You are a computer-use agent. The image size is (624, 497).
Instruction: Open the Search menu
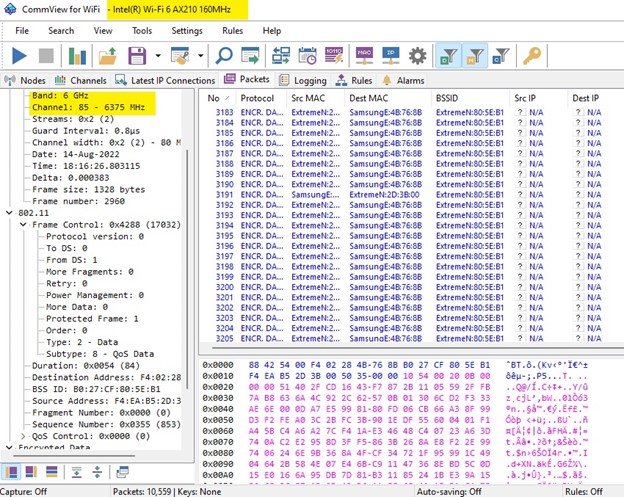pyautogui.click(x=61, y=31)
